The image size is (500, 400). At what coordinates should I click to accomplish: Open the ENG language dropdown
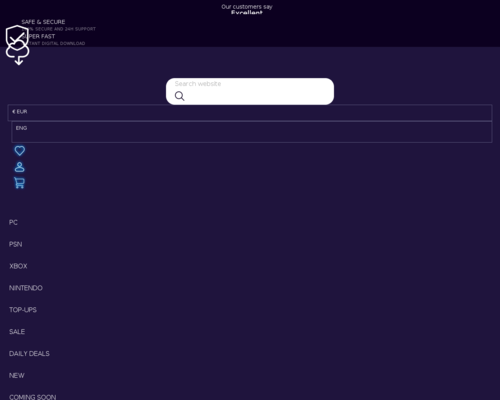252,132
